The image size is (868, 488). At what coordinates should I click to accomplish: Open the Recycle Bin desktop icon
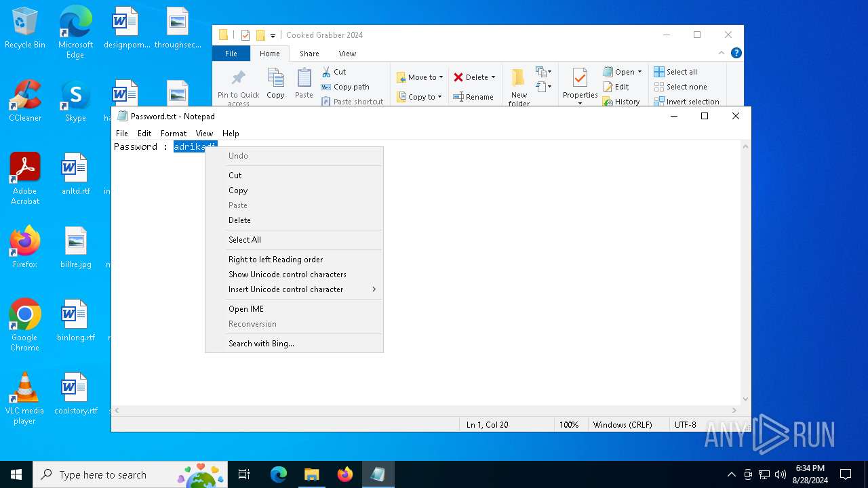pyautogui.click(x=25, y=28)
